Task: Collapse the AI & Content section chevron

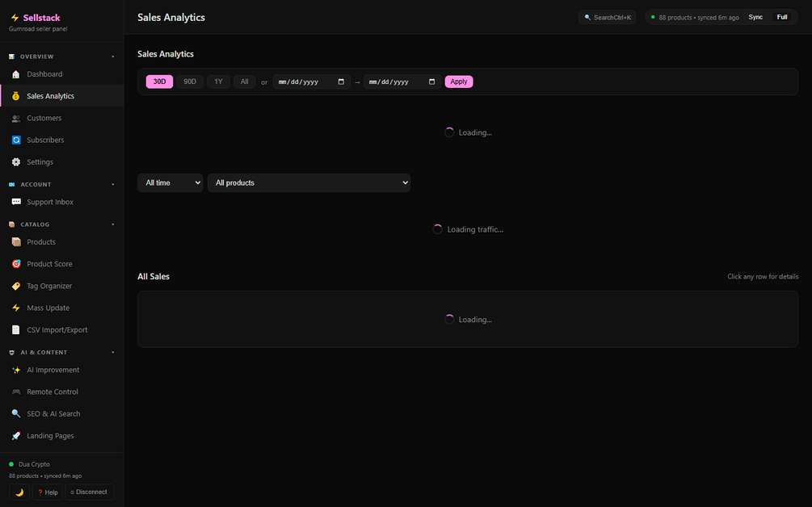Action: pos(113,352)
